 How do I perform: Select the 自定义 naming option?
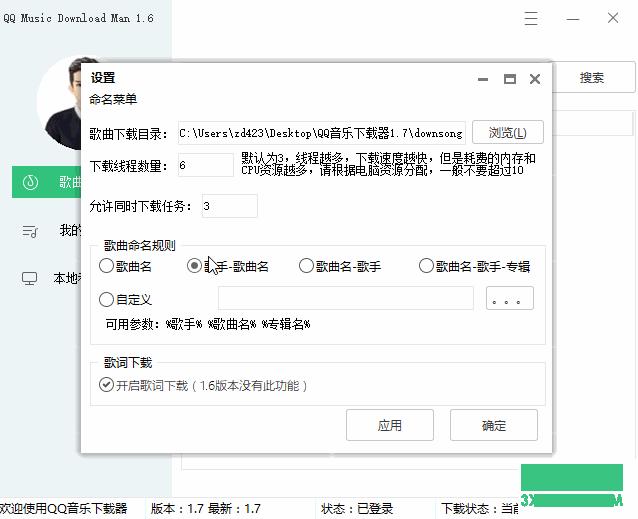point(125,299)
